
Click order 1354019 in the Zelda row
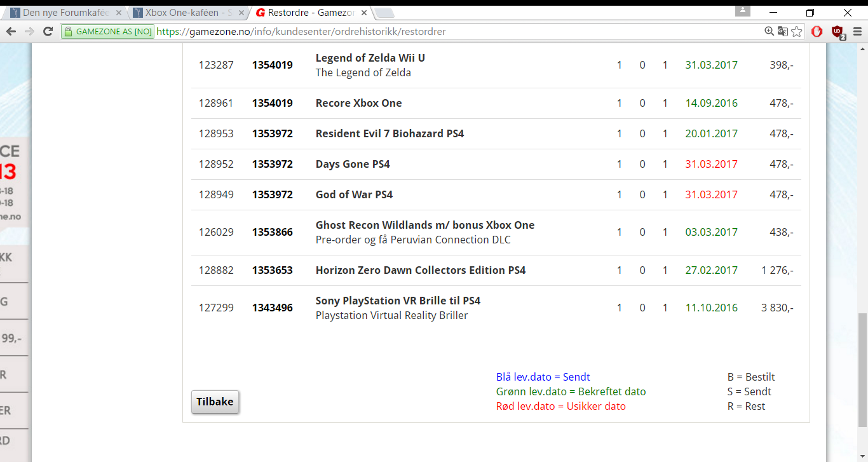[273, 65]
